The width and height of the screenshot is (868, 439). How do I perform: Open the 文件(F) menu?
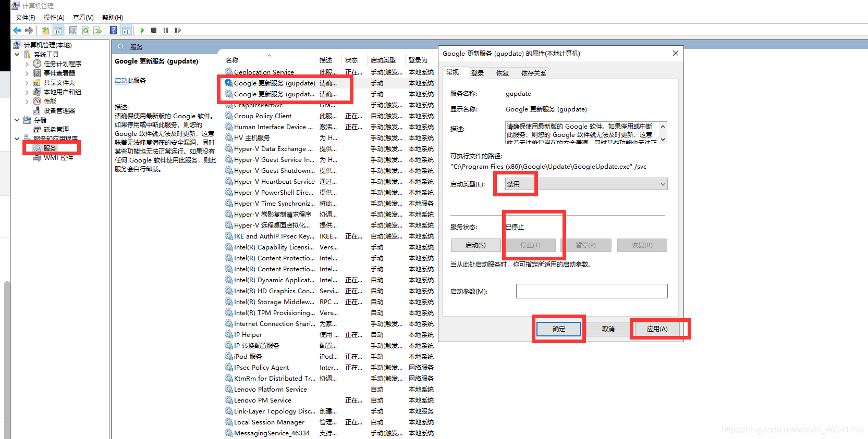[x=25, y=17]
